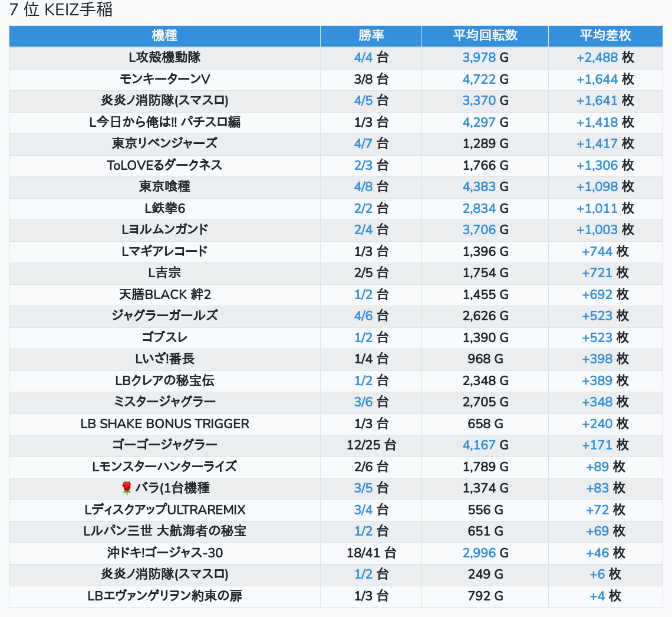
Task: Click the 12/25 台 win rate cell
Action: (371, 445)
